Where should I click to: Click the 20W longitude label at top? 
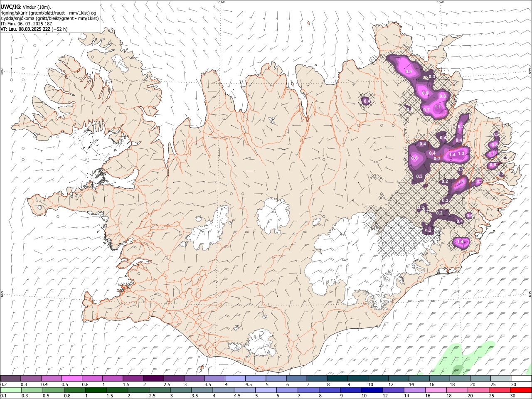tap(221, 2)
